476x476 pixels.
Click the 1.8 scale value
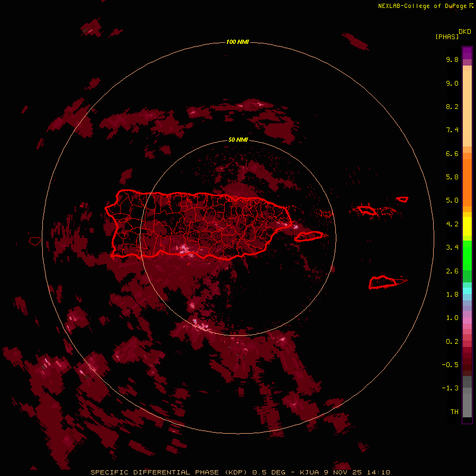(x=452, y=295)
